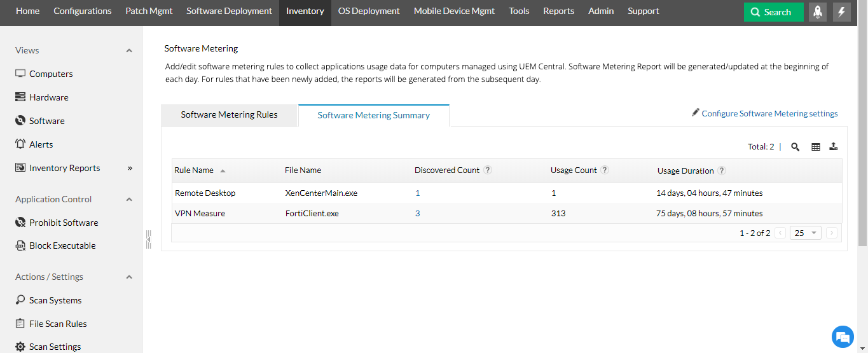Sort table by Rule Name column
Screen dimensions: 868x353
coord(194,170)
